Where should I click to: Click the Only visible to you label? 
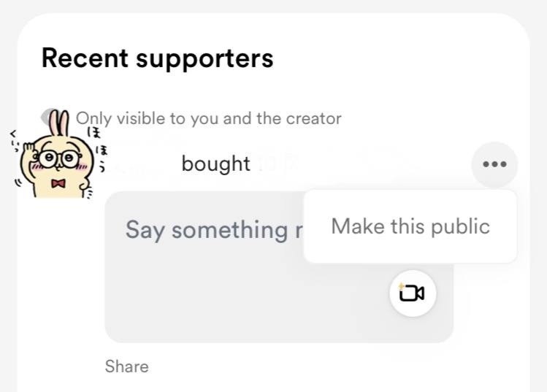(209, 118)
